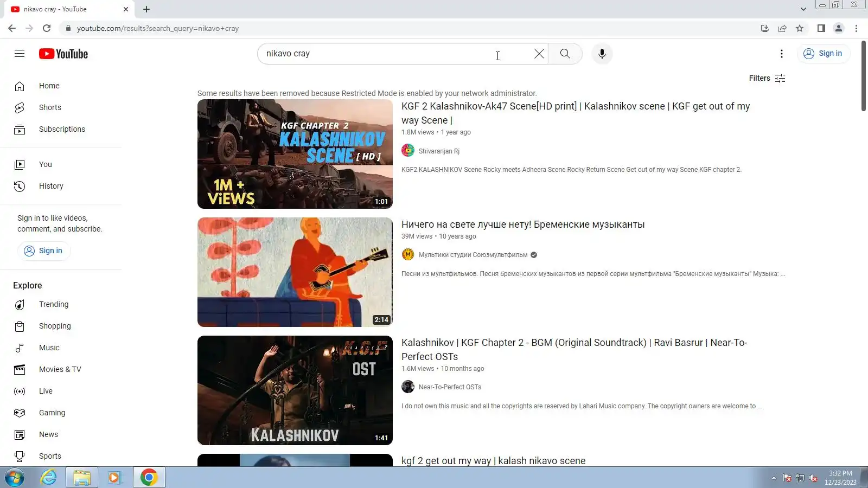Screen dimensions: 868x488
Task: Select the nikavo cray - YouTube tab
Action: click(x=70, y=9)
